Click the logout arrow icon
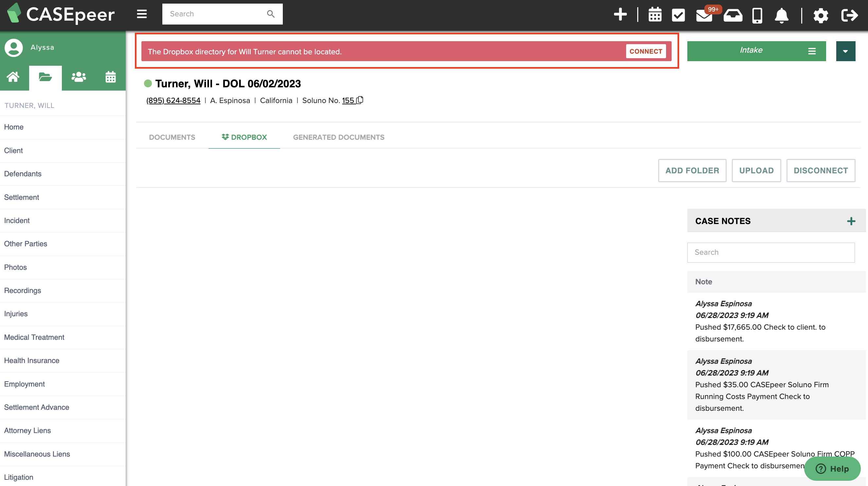 click(849, 15)
